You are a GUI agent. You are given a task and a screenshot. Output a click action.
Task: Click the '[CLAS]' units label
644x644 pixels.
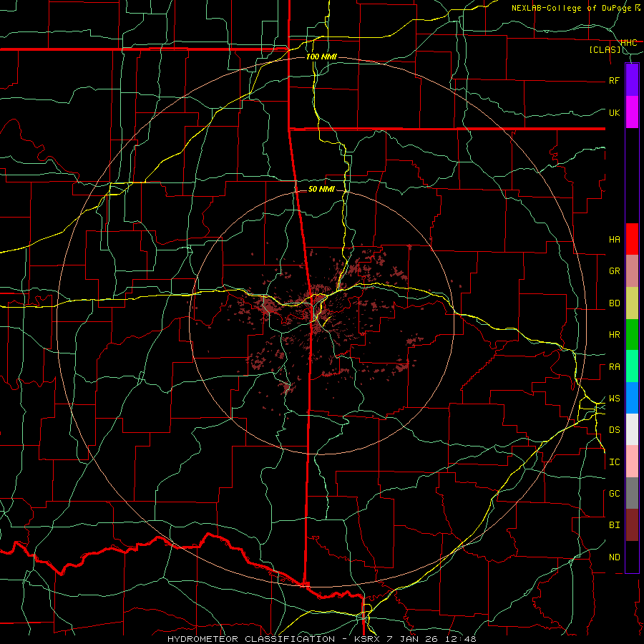pos(605,49)
